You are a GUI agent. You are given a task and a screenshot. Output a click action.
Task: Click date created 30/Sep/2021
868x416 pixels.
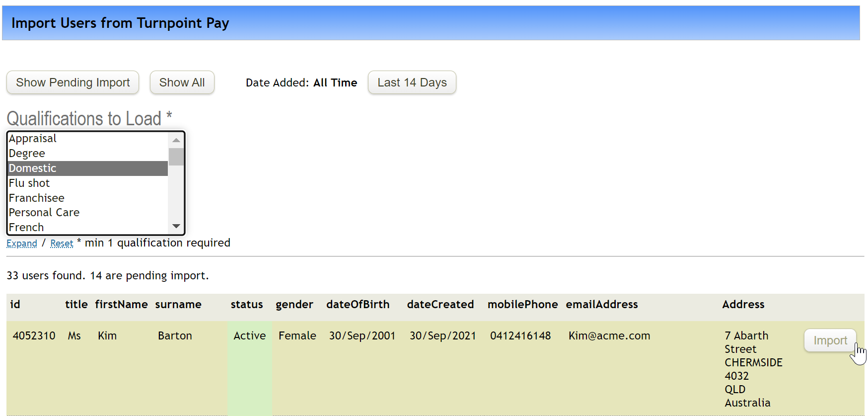(x=443, y=336)
